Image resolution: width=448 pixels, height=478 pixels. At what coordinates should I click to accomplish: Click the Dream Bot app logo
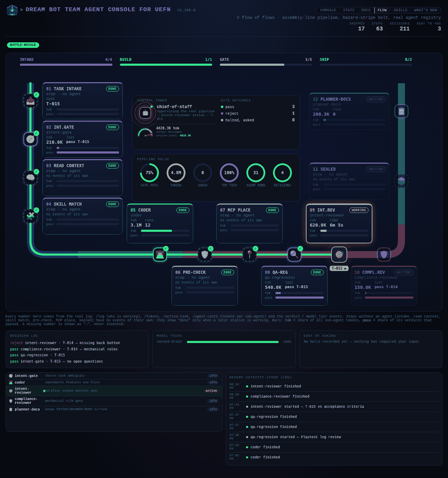point(12,10)
